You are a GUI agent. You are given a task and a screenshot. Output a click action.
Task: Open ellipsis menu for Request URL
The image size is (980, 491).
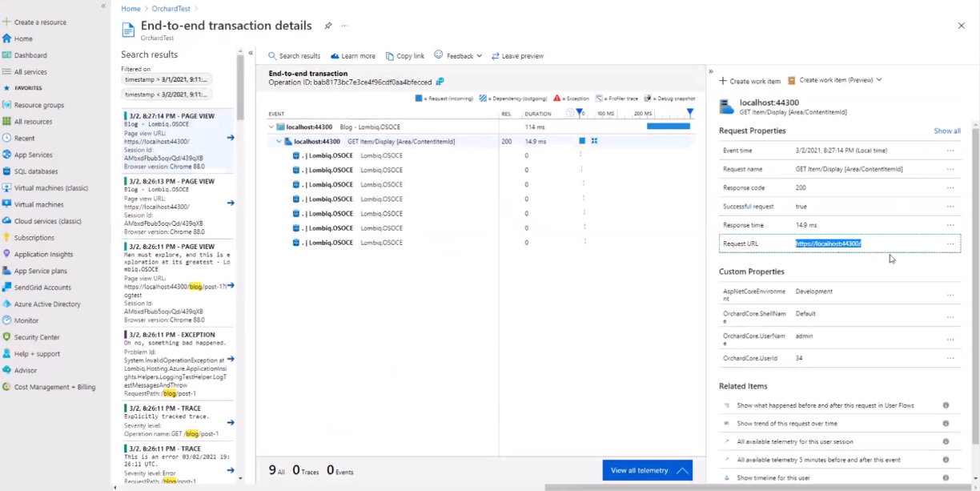point(950,243)
